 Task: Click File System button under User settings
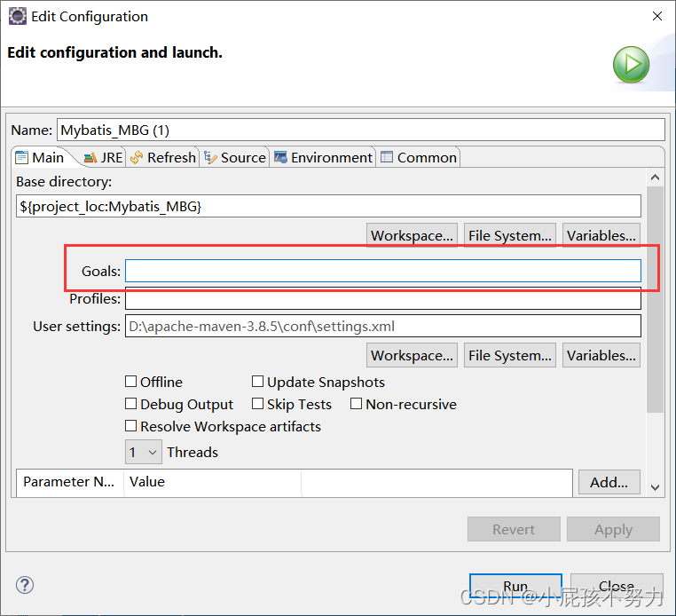coord(509,355)
